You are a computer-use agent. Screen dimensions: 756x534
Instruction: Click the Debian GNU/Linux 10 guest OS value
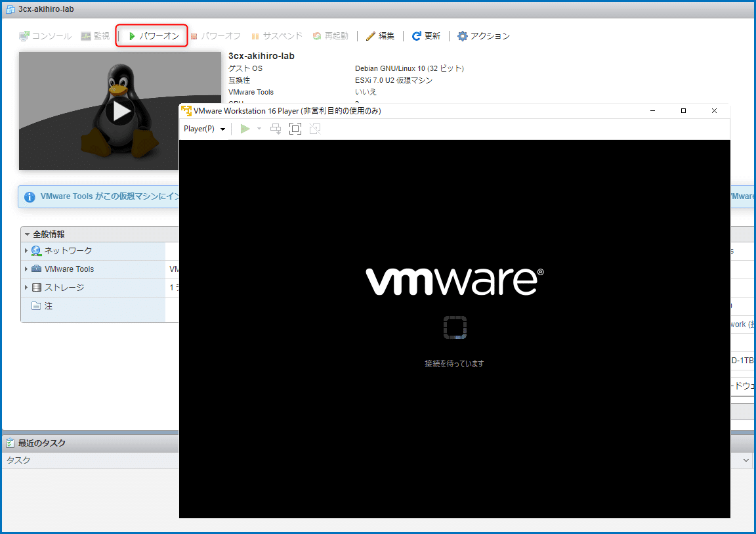[409, 68]
